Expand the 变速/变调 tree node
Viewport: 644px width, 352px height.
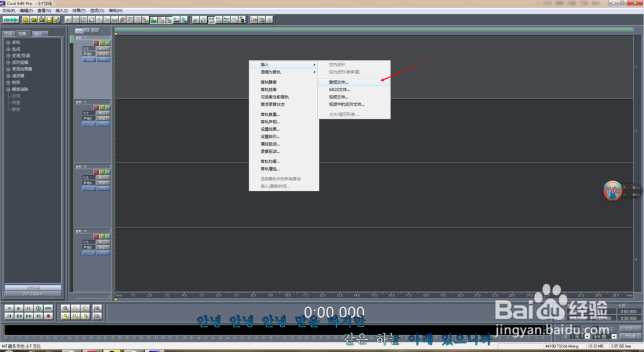[8, 55]
